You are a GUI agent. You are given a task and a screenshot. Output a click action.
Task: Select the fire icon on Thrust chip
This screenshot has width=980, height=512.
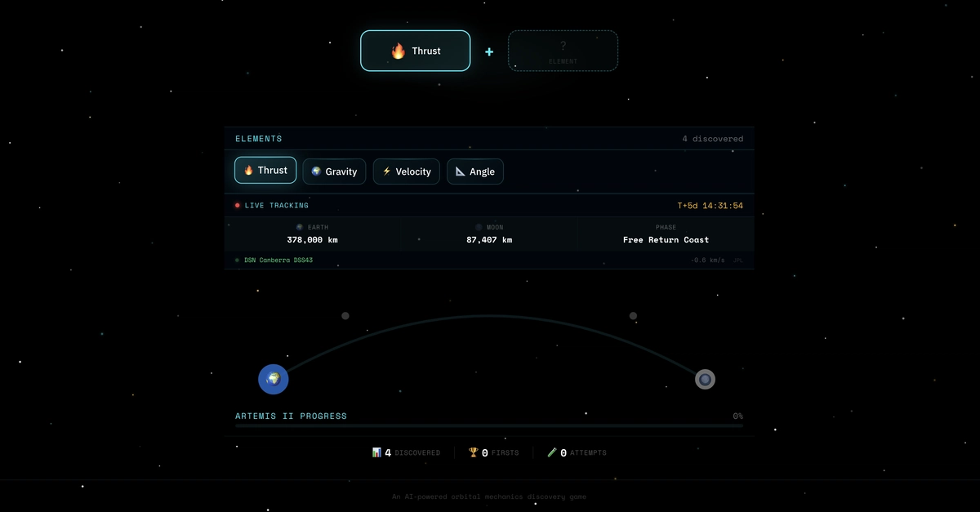tap(247, 170)
